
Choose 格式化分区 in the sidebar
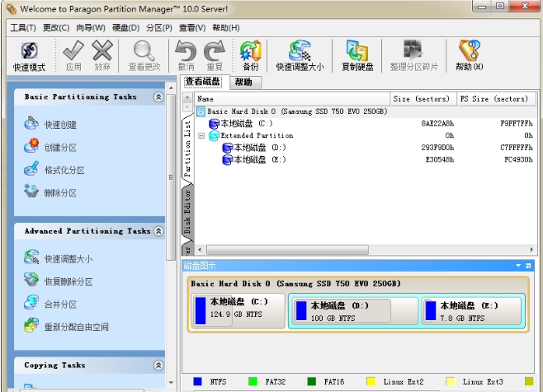64,170
